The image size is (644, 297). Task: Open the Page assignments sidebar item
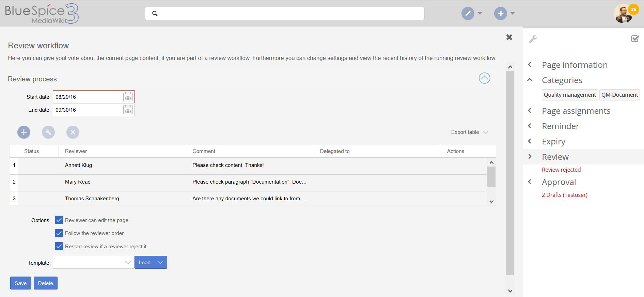click(x=576, y=111)
